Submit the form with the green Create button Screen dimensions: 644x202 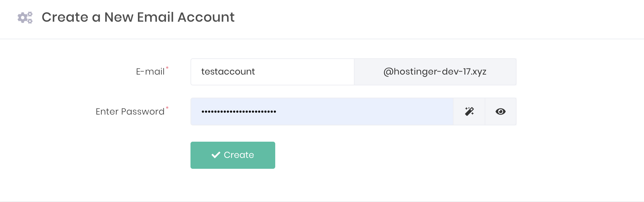point(233,155)
